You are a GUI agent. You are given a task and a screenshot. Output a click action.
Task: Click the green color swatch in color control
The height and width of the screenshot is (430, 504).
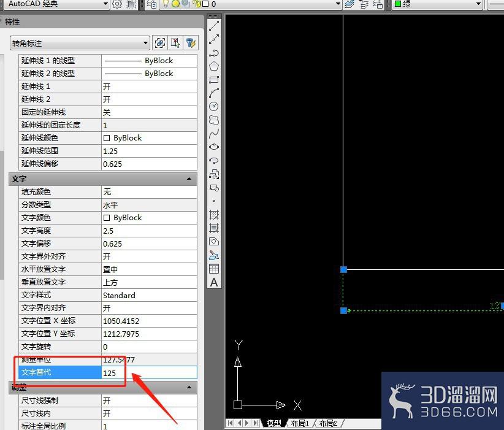(397, 4)
